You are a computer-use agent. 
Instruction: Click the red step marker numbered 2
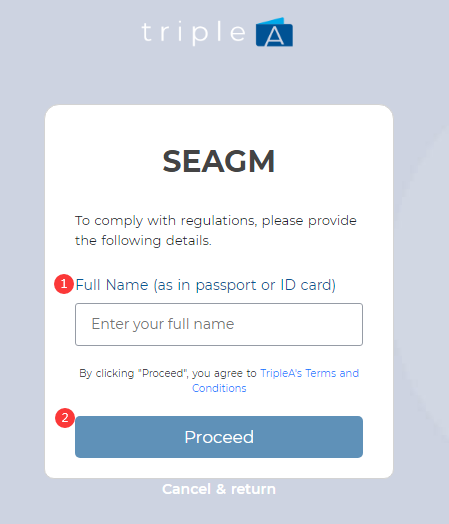65,418
